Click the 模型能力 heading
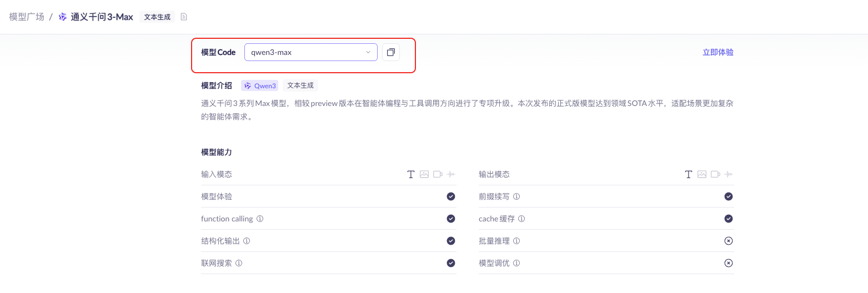This screenshot has height=293, width=868. (217, 151)
